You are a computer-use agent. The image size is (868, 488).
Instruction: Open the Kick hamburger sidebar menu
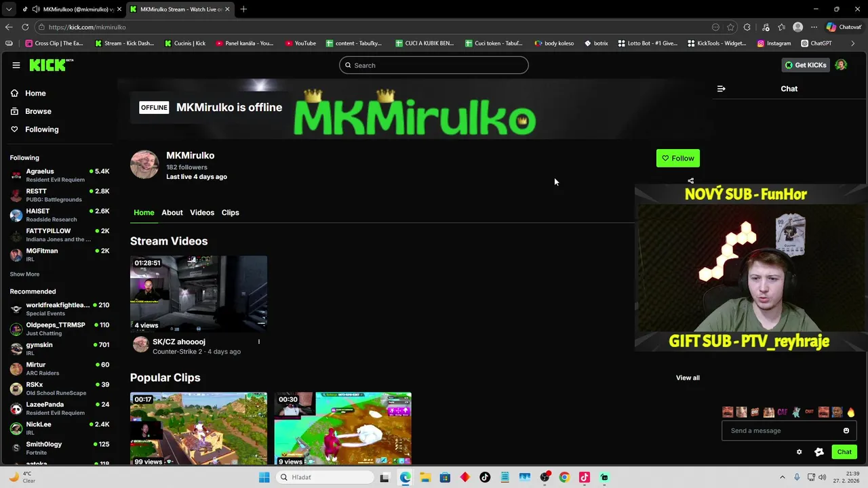pos(16,65)
